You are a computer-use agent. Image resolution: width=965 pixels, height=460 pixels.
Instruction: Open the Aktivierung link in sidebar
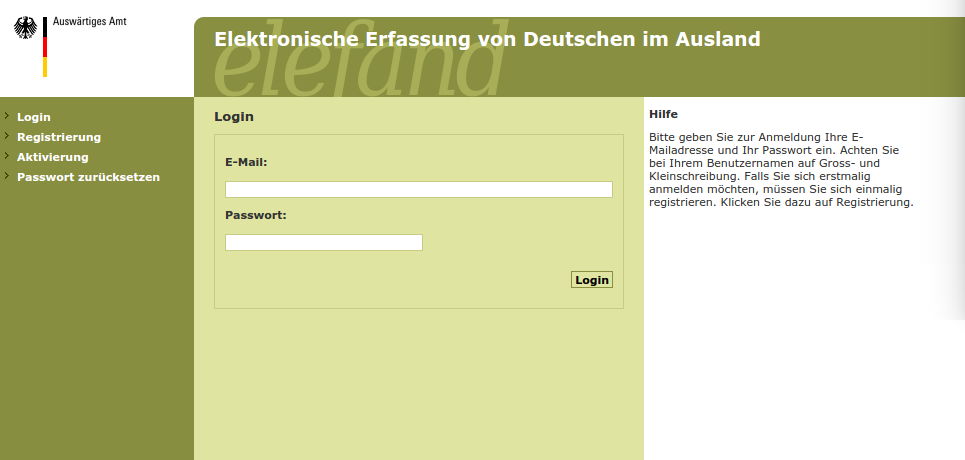coord(52,157)
